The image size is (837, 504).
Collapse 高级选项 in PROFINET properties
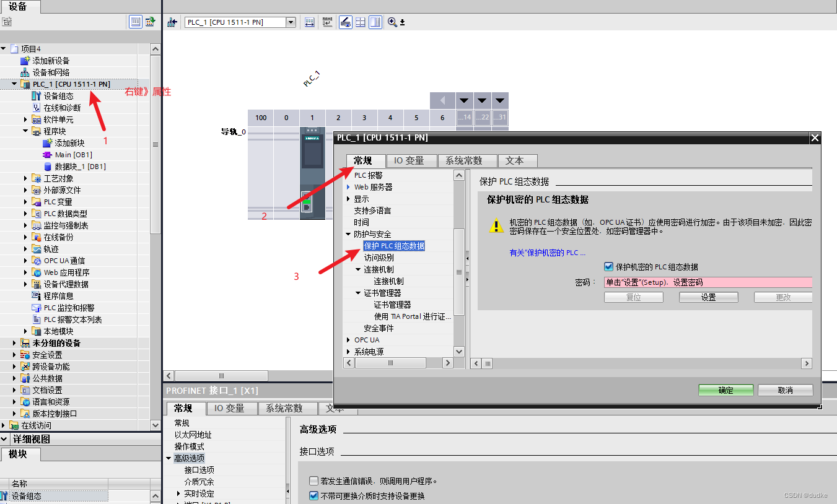[x=169, y=458]
